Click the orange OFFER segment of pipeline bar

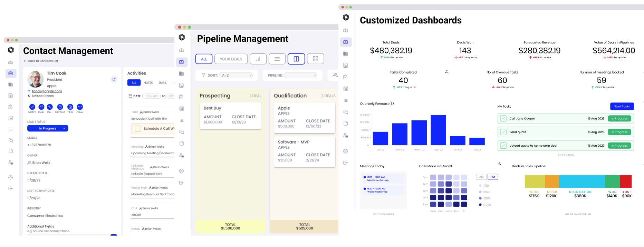(552, 181)
